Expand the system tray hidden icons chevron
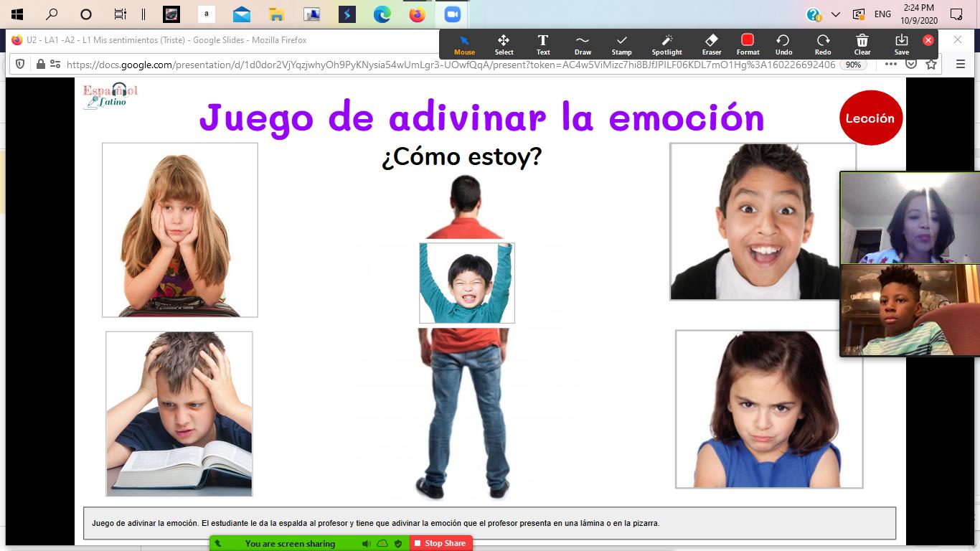This screenshot has width=980, height=551. click(836, 14)
